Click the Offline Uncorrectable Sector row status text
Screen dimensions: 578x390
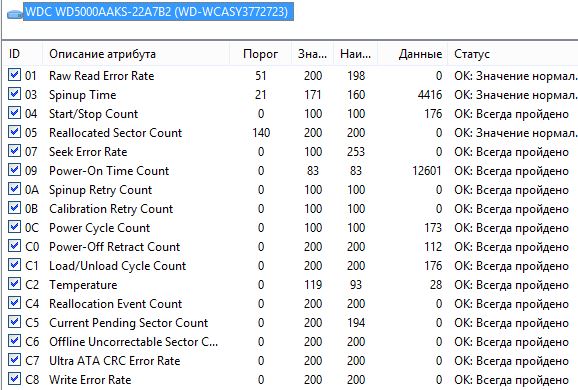point(511,342)
